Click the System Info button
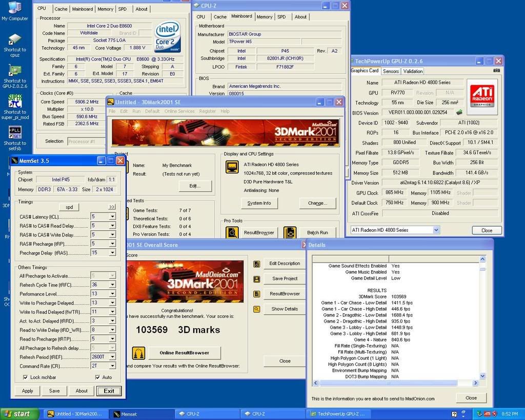Image resolution: width=525 pixels, height=420 pixels. coord(259,203)
